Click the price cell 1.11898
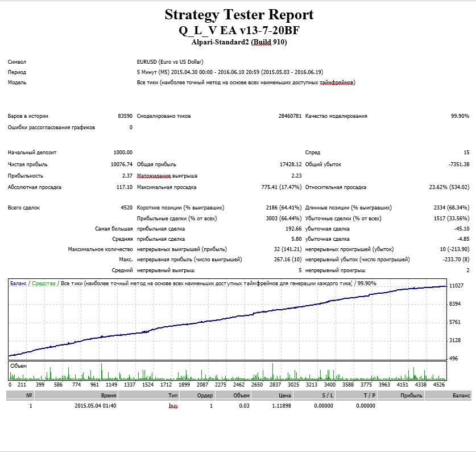This screenshot has height=452, width=476. 282,406
